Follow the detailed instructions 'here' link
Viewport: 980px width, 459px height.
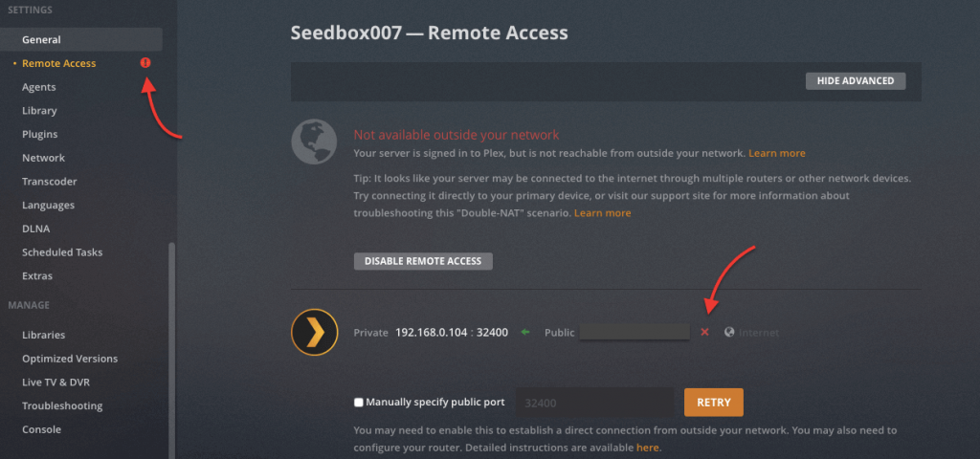coord(648,447)
